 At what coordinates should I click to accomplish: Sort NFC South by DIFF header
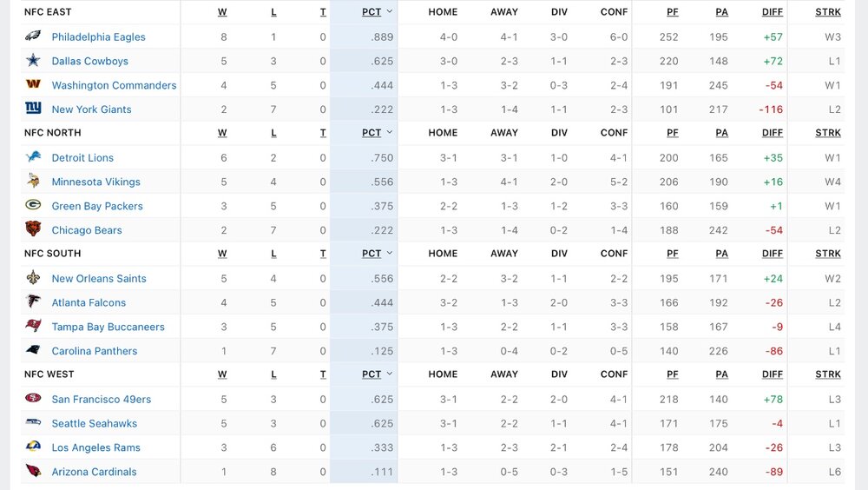[772, 254]
